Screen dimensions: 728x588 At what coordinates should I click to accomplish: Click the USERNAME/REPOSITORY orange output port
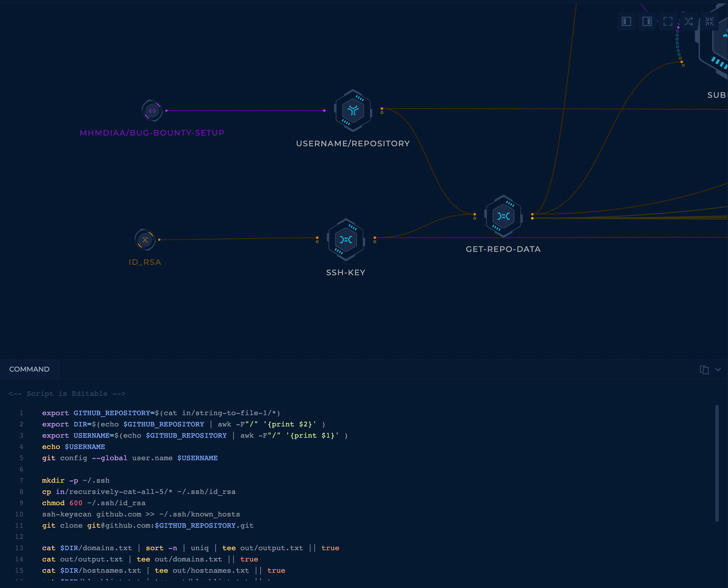coord(382,109)
